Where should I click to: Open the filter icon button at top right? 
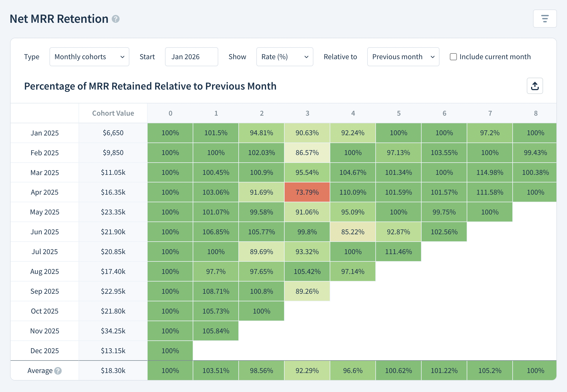[x=545, y=19]
